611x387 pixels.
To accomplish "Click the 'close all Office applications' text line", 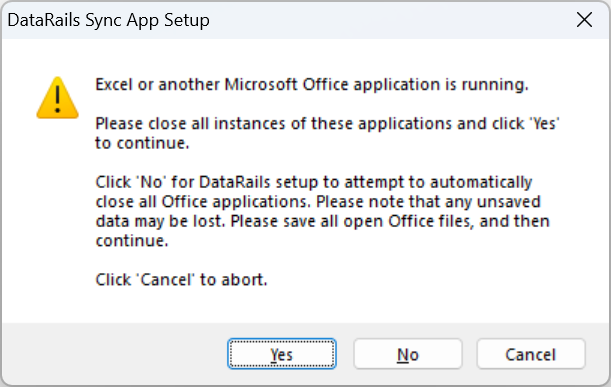I will (x=318, y=201).
